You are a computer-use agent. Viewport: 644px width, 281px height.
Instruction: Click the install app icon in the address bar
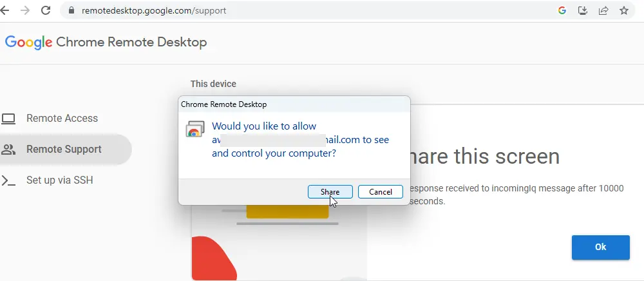(x=582, y=11)
